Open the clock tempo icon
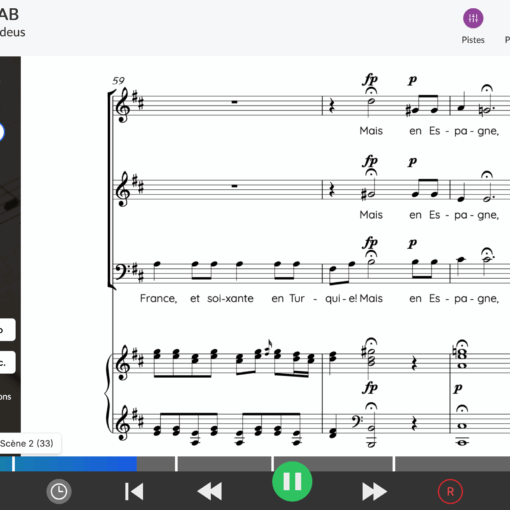 tap(59, 491)
